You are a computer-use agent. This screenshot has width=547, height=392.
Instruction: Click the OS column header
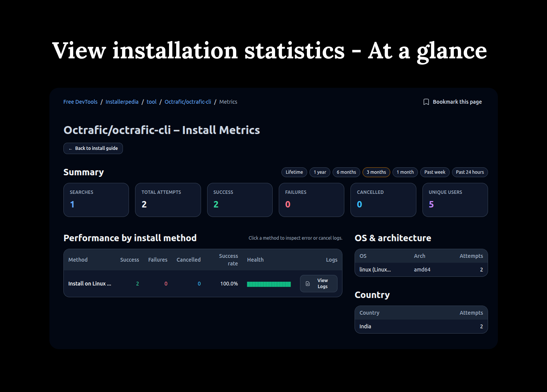[x=363, y=256]
